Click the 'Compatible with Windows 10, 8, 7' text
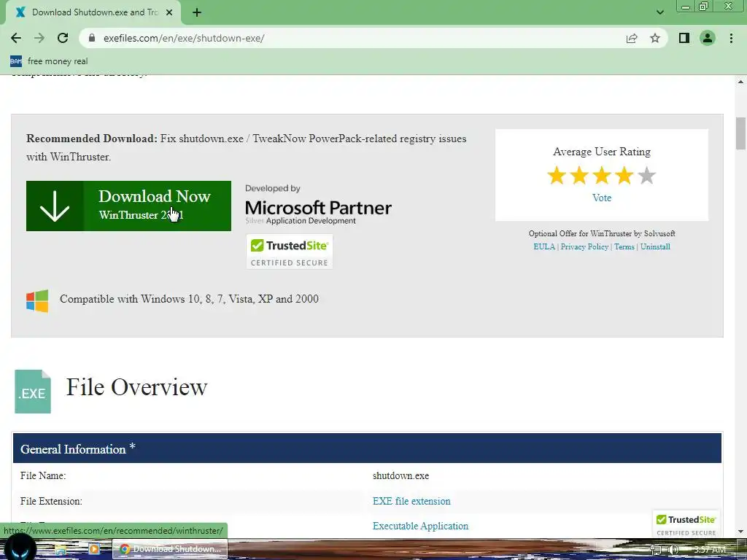 (189, 299)
